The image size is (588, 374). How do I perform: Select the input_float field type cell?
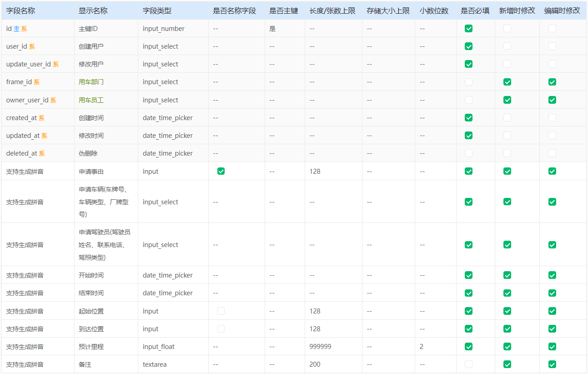tap(158, 347)
